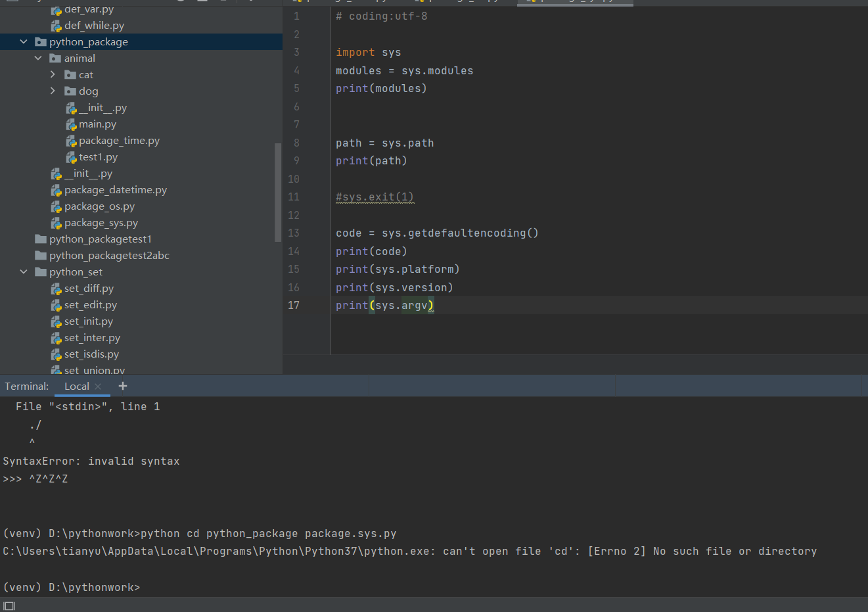Collapse the python_set folder chevron
Screen dimensions: 868x612
[24, 271]
